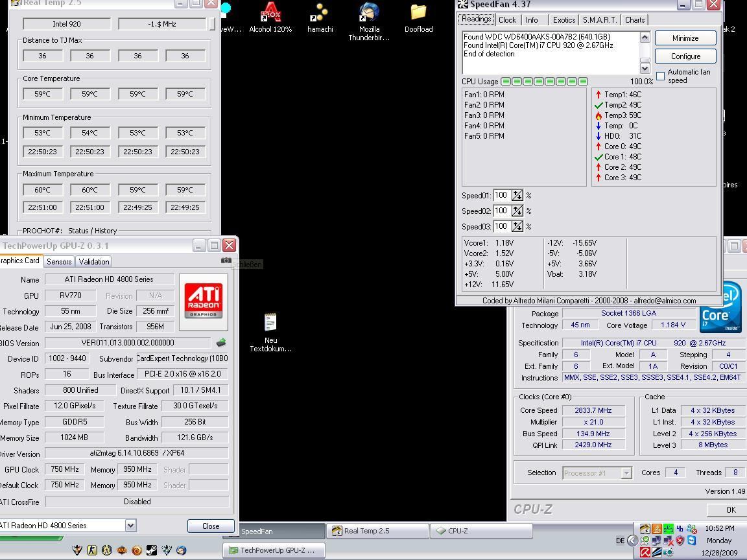The image size is (747, 560).
Task: Click the SpeedFan taskbar button
Action: [x=274, y=531]
